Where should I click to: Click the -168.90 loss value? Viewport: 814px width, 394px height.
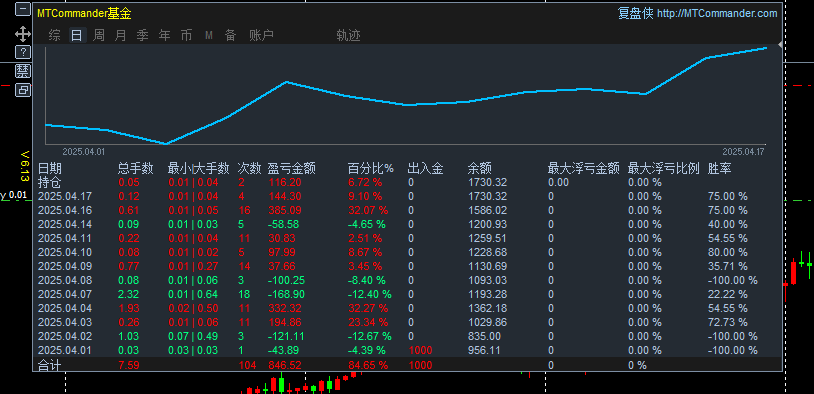(x=286, y=294)
